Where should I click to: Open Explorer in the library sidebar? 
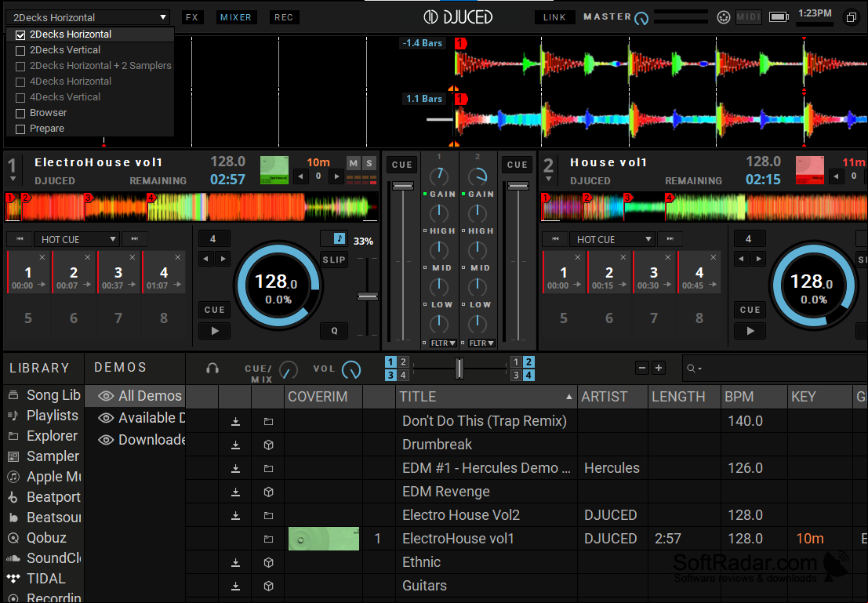pyautogui.click(x=42, y=436)
